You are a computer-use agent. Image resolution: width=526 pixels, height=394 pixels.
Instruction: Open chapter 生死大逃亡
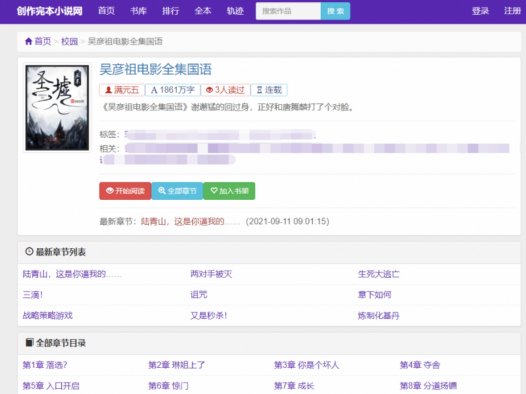(378, 274)
